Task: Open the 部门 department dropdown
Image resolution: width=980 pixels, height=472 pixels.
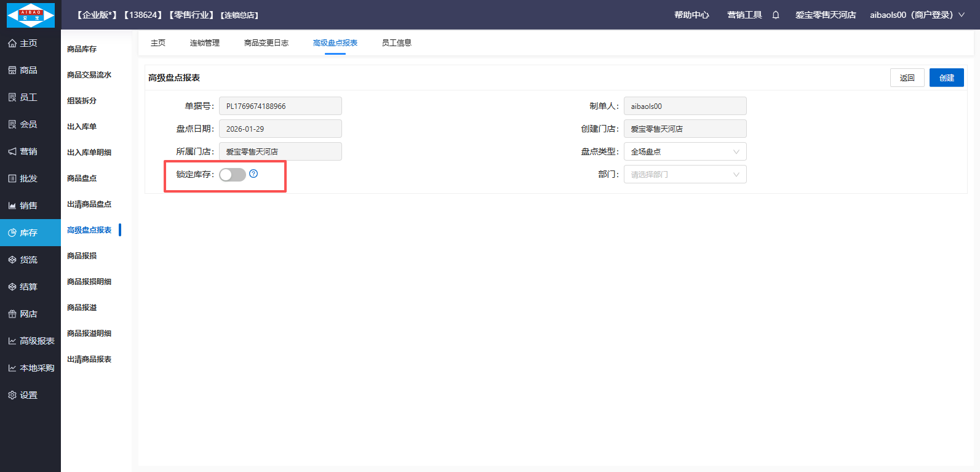Action: pos(685,174)
